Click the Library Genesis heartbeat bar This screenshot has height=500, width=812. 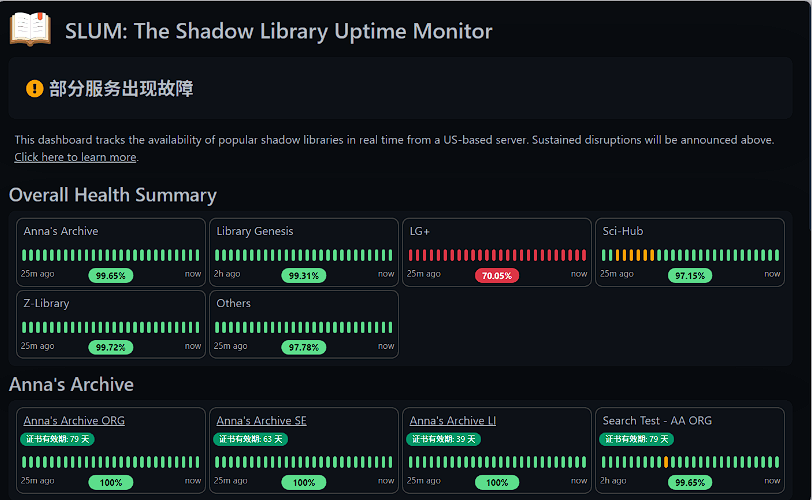pyautogui.click(x=304, y=255)
